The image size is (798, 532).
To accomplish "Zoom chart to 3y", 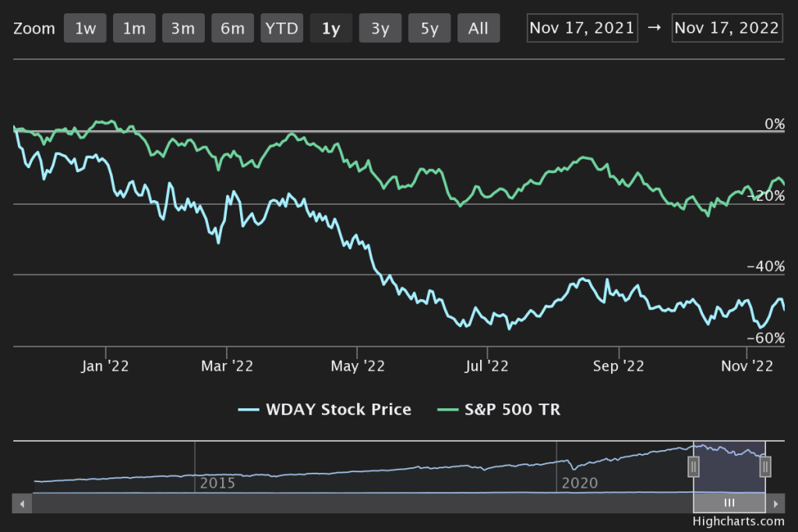I will [380, 29].
